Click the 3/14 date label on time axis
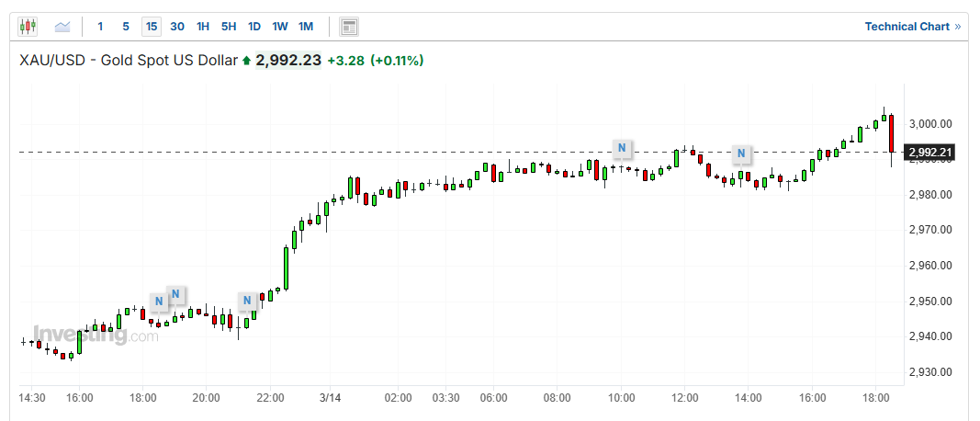 (x=332, y=398)
